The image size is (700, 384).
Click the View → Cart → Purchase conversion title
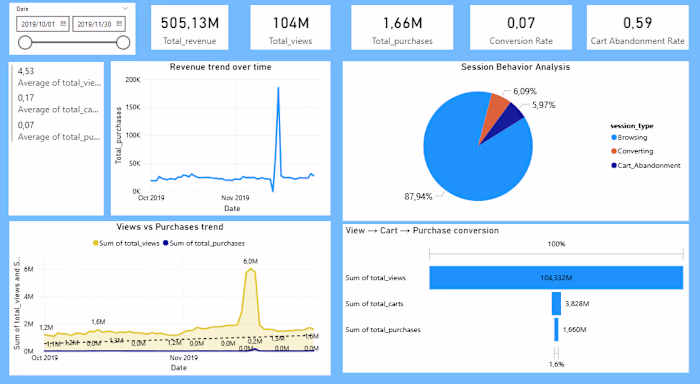422,230
